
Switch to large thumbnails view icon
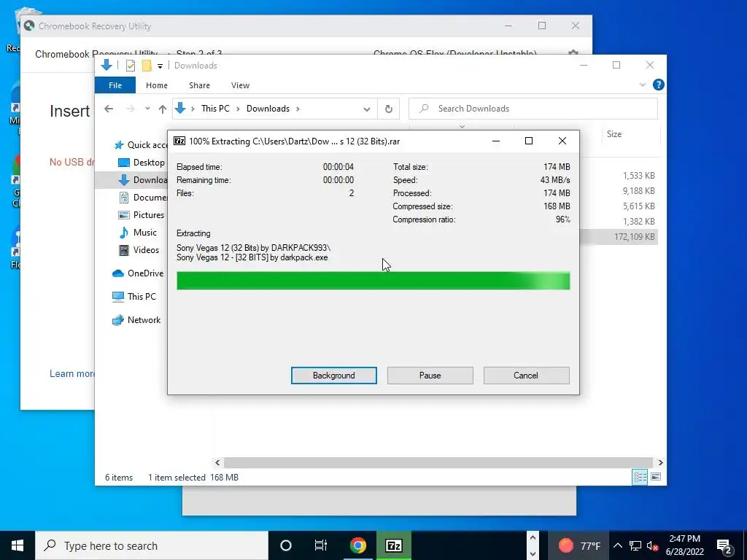click(x=656, y=477)
